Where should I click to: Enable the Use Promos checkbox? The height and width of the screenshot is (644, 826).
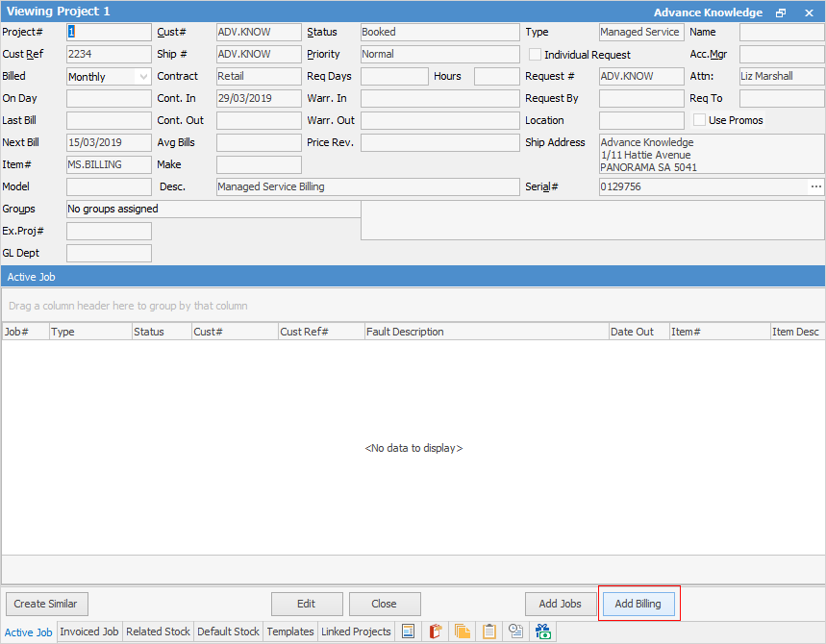(x=700, y=120)
